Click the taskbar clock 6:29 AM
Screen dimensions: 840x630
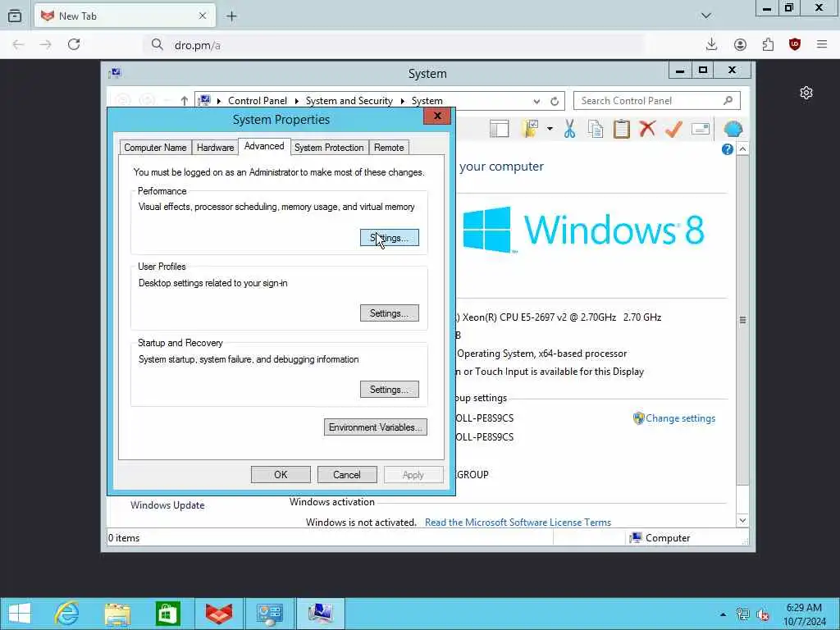(804, 608)
